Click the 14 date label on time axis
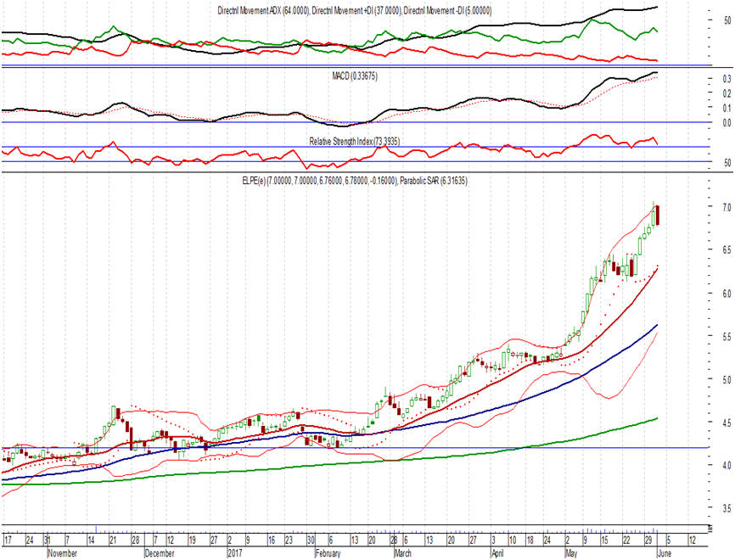 click(91, 540)
